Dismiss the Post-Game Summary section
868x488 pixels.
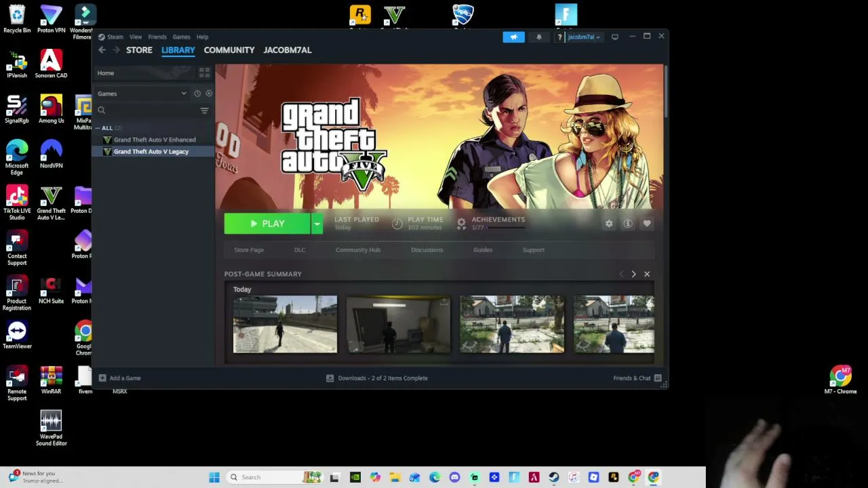(x=647, y=274)
